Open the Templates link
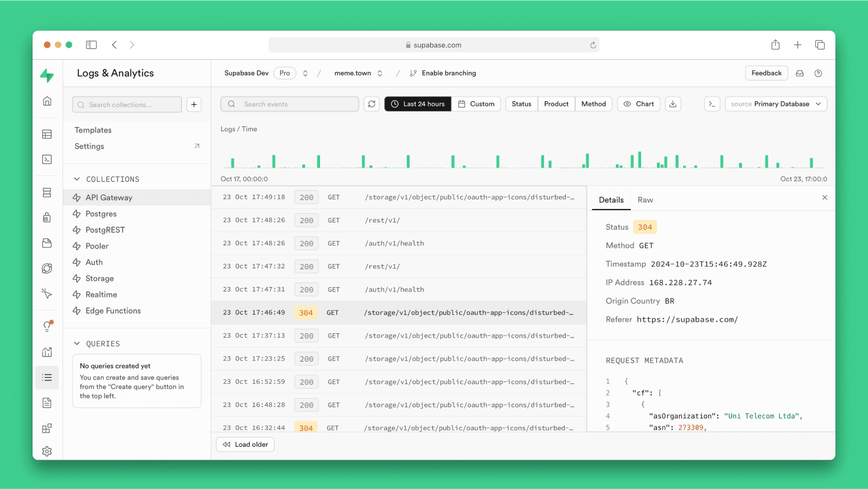 pyautogui.click(x=93, y=130)
